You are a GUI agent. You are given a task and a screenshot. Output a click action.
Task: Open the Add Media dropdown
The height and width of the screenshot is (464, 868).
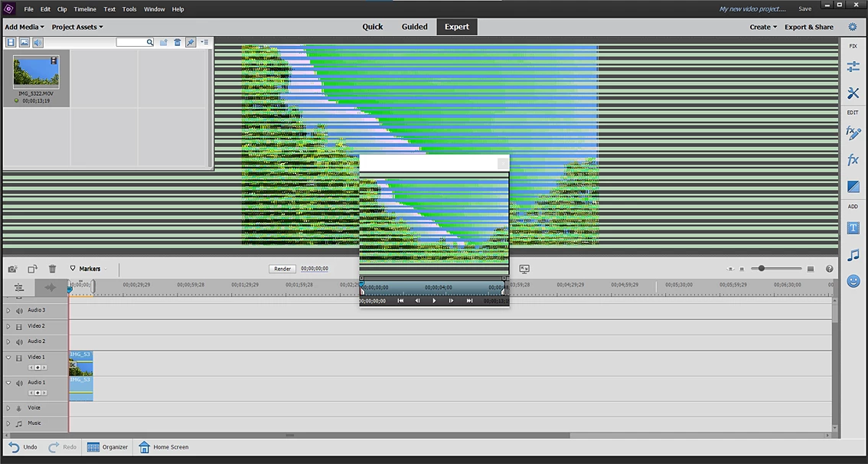pos(24,27)
